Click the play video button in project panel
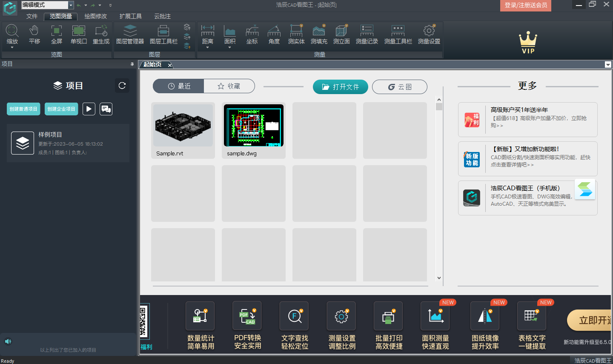 coord(89,109)
